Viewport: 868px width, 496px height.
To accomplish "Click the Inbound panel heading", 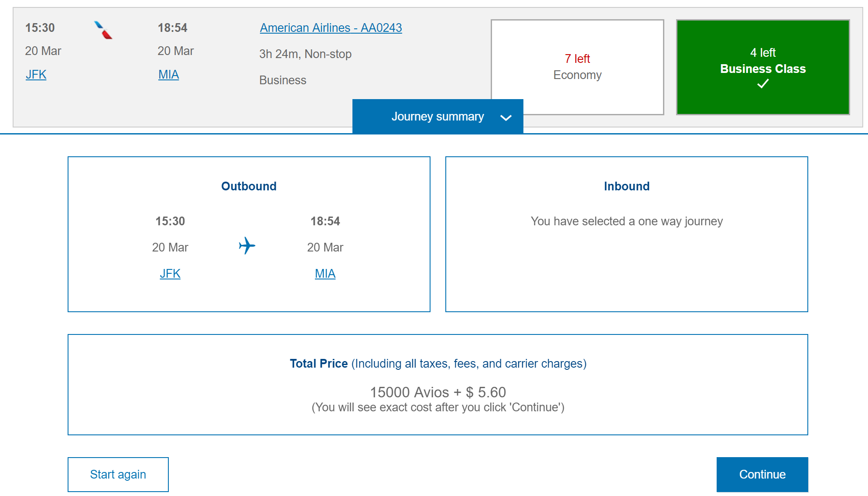I will coord(626,186).
